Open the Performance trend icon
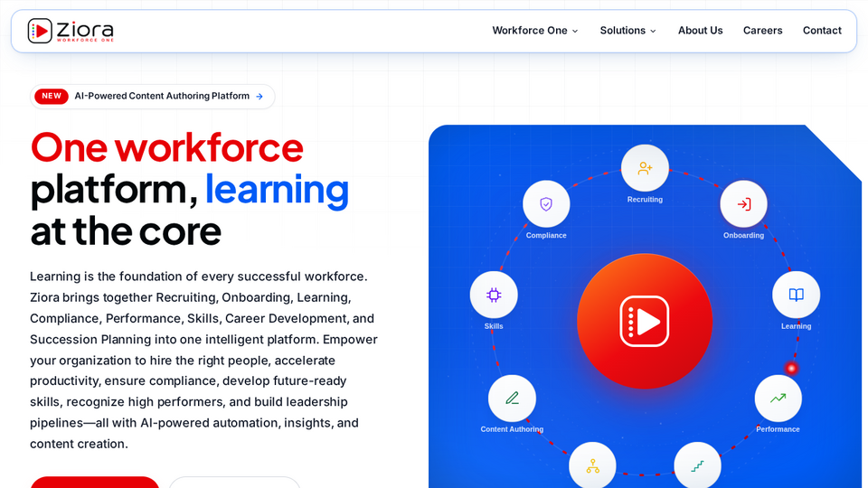The width and height of the screenshot is (868, 488). click(x=778, y=399)
